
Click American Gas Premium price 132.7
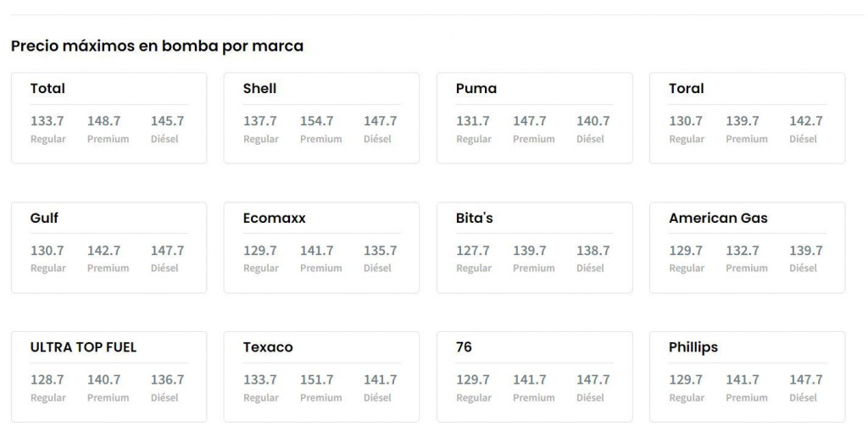point(742,251)
